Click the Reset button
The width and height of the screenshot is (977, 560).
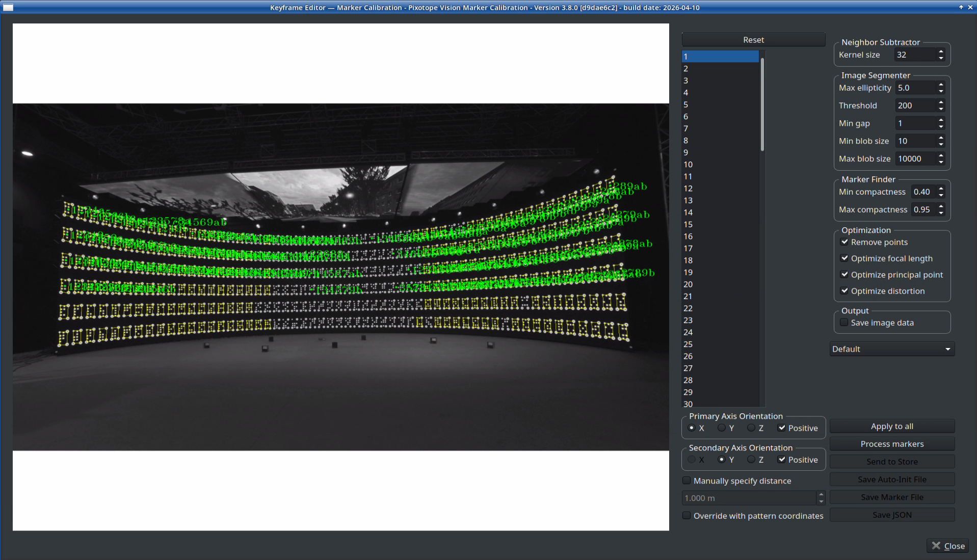[753, 40]
